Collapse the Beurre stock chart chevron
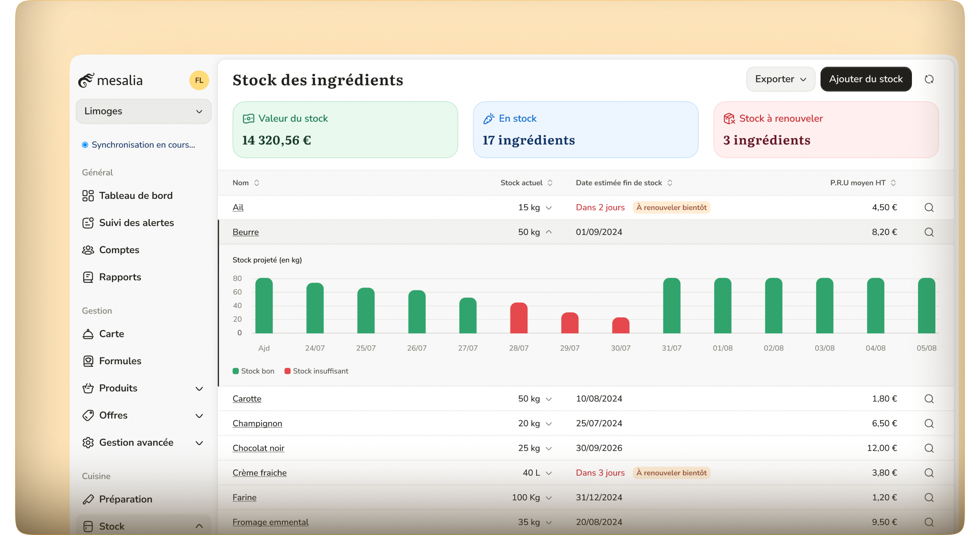This screenshot has height=535, width=980. 549,232
